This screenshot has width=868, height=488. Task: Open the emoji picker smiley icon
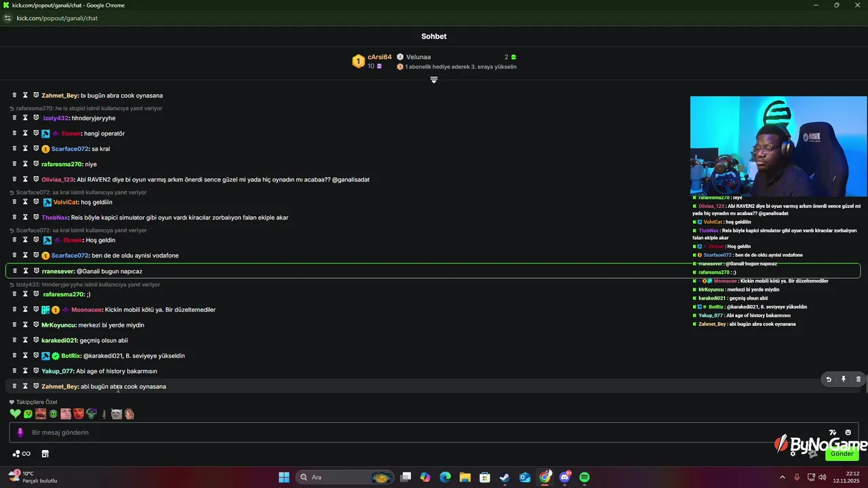[x=848, y=432]
